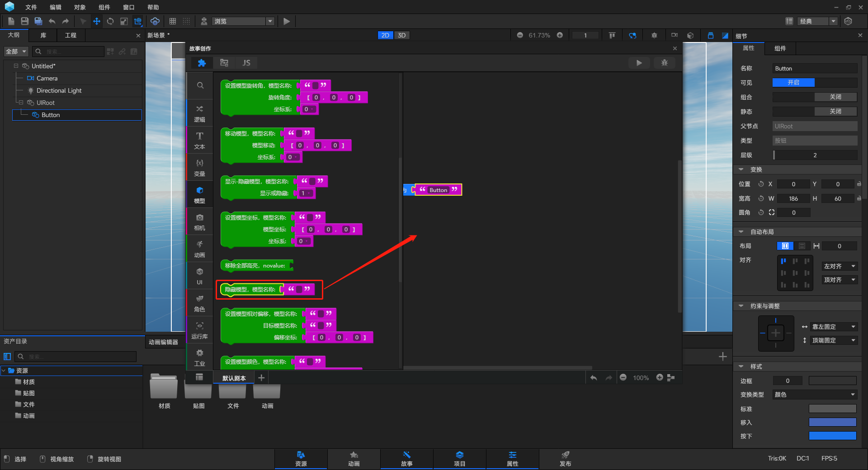Select horizontal layout option in 布局
Viewport: 868px width, 470px height.
tap(785, 246)
